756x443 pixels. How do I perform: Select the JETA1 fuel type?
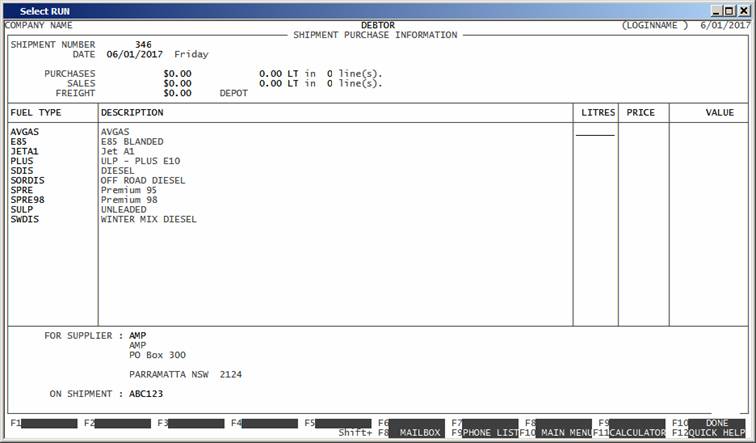click(x=25, y=151)
